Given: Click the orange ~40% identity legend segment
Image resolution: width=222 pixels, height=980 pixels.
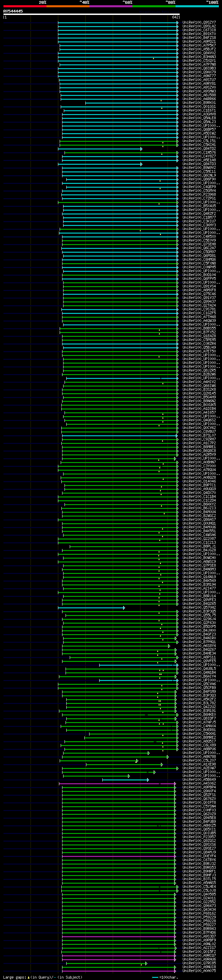Looking at the screenshot, I should 68,6.
